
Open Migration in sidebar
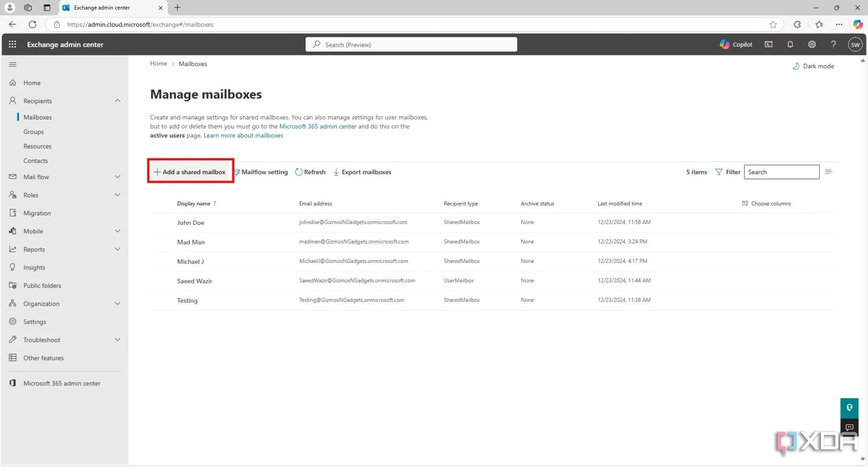tap(37, 213)
